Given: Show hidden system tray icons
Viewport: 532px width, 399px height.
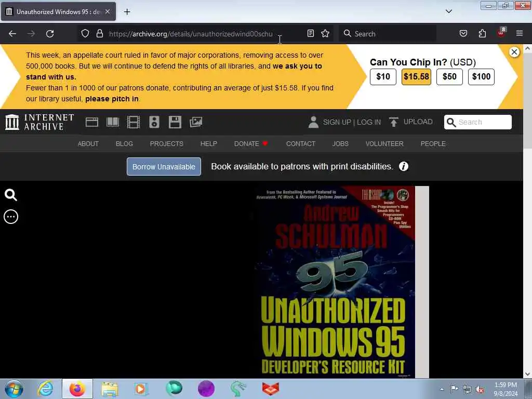Looking at the screenshot, I should click(x=442, y=389).
